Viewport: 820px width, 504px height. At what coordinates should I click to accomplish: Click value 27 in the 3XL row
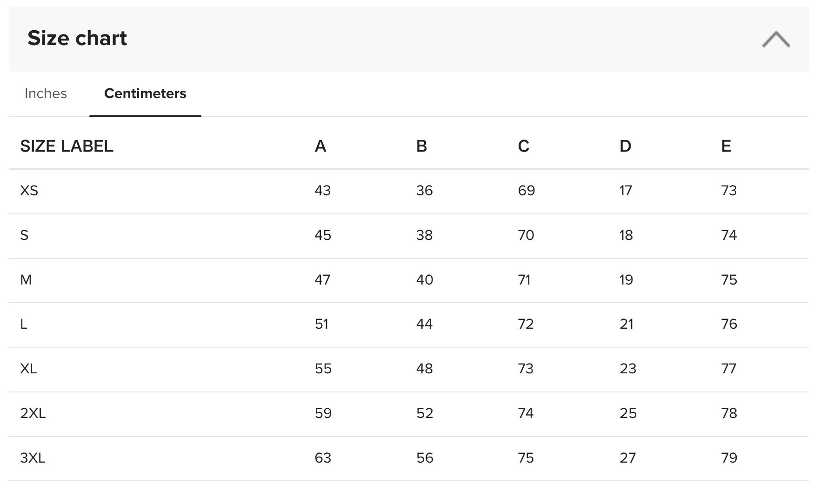[x=627, y=458]
